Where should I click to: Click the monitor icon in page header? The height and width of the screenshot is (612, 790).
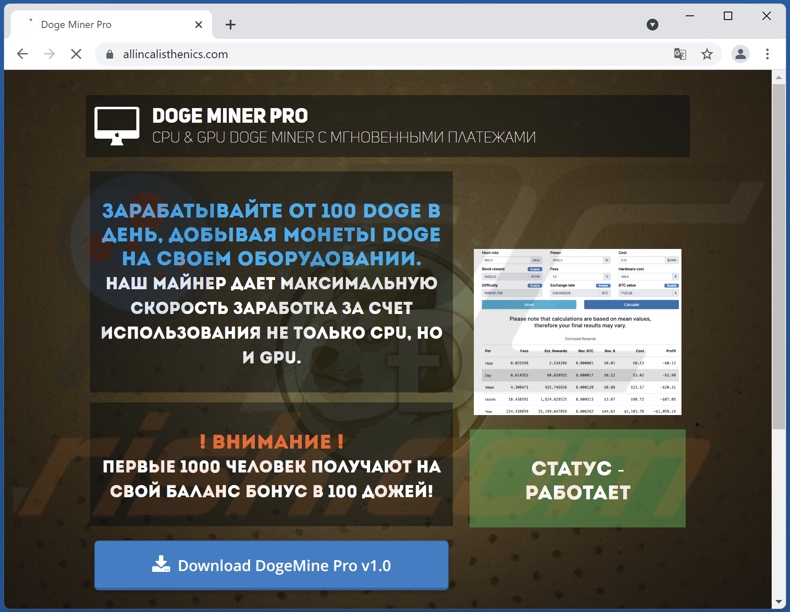pos(117,126)
